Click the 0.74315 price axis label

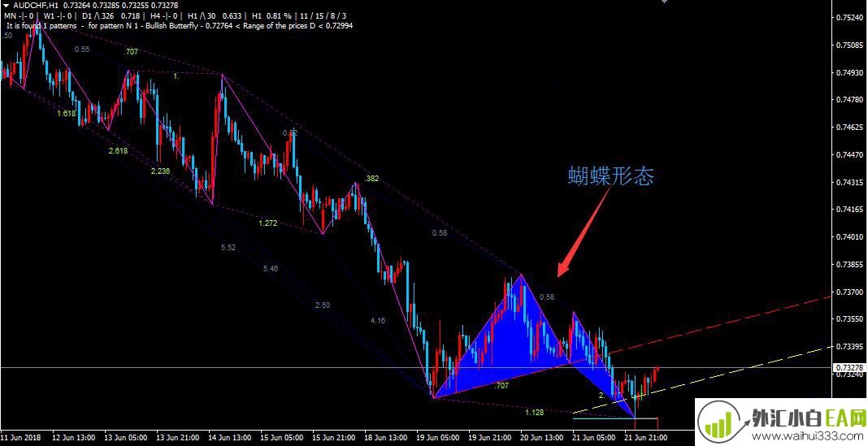click(x=849, y=182)
